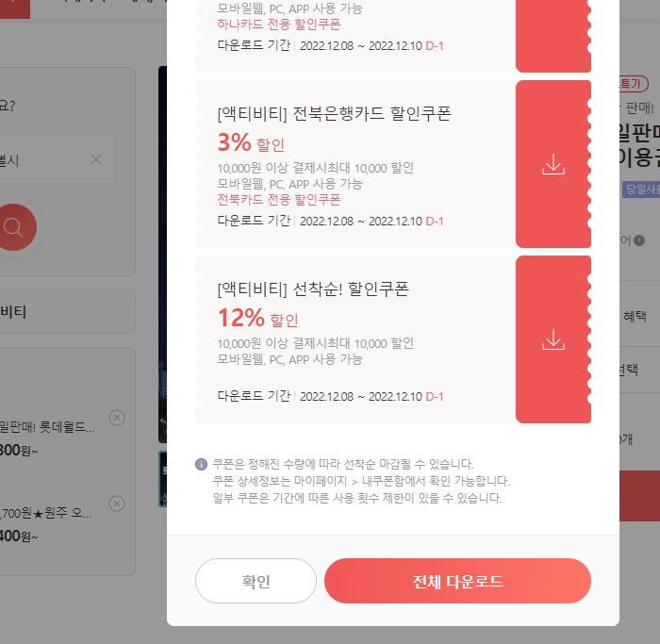This screenshot has height=644, width=660.
Task: Clear the search field with X icon
Action: click(96, 159)
